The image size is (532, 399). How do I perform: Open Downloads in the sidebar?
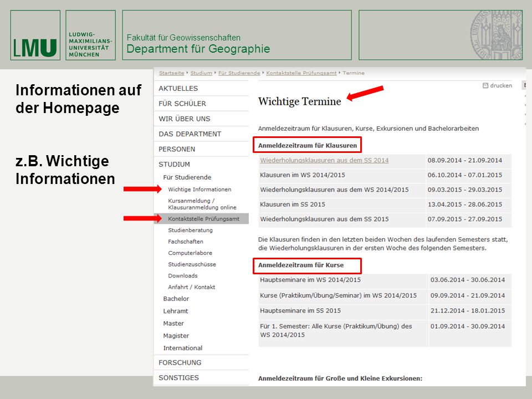click(x=182, y=276)
